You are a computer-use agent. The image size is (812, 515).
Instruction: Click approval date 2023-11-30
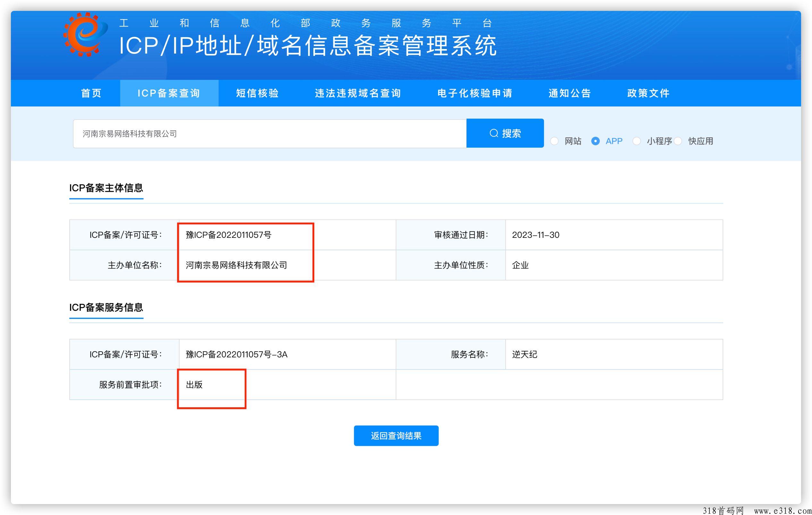click(536, 235)
